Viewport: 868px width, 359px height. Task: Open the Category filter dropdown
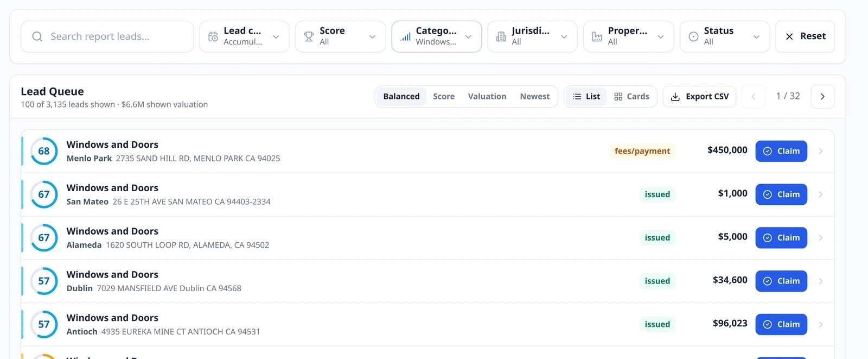tap(437, 36)
